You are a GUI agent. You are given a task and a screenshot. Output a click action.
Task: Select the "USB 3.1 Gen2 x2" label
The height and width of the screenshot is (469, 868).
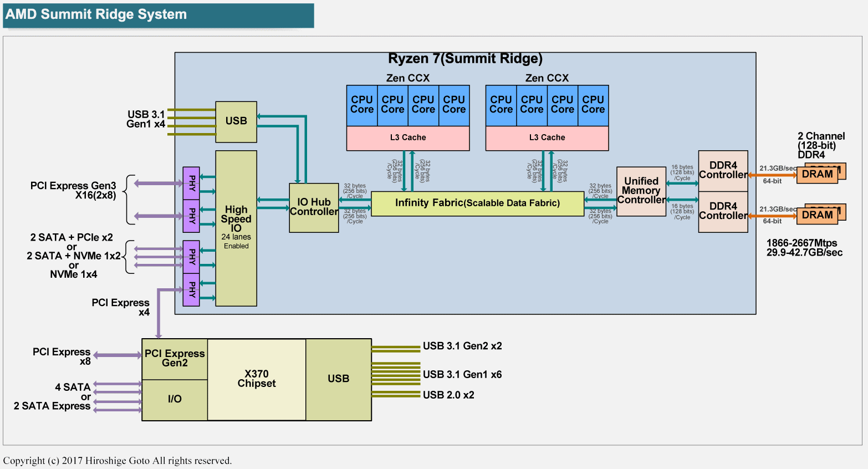(x=462, y=346)
